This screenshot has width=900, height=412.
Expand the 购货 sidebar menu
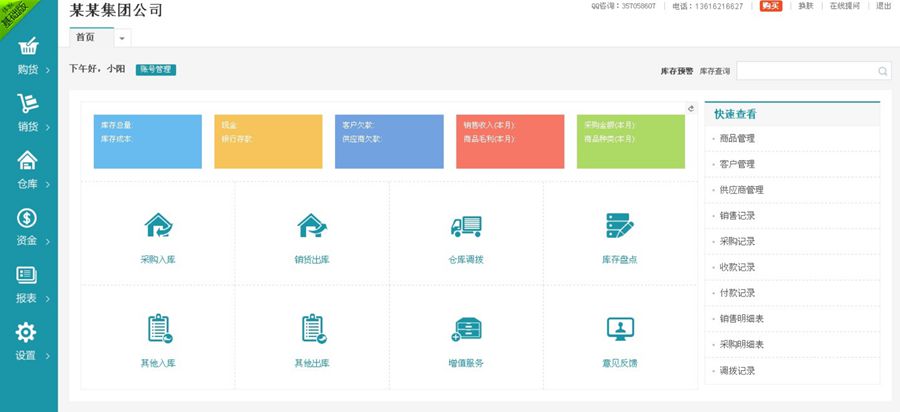click(x=28, y=56)
